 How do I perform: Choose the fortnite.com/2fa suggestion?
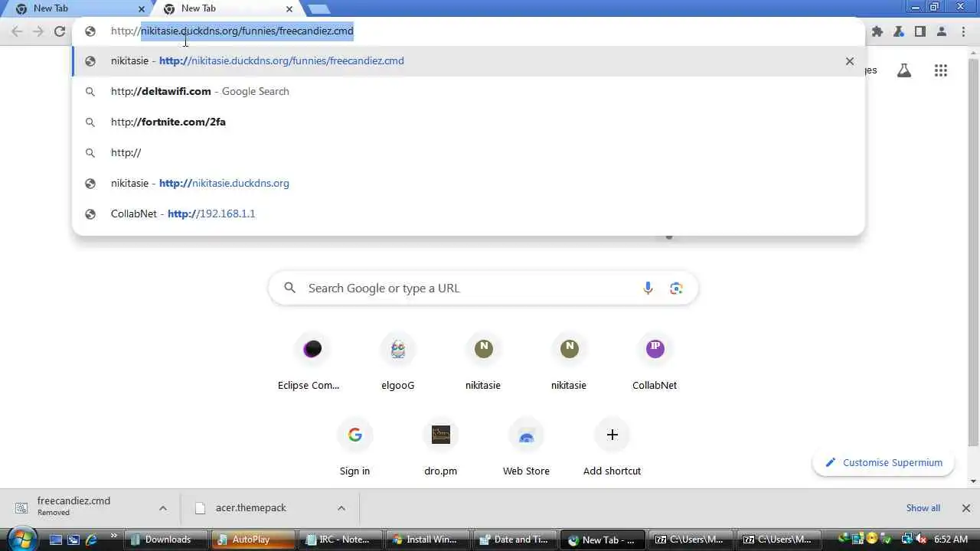[468, 122]
